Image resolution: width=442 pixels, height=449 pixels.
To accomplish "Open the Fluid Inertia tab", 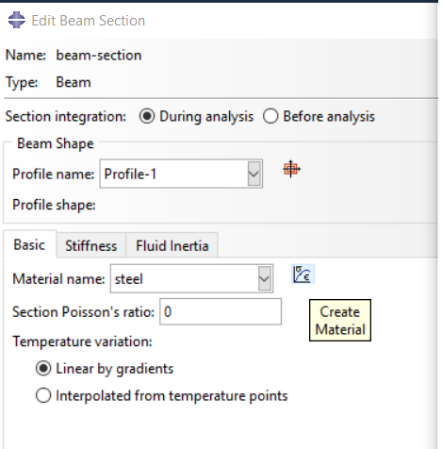I will pyautogui.click(x=172, y=246).
